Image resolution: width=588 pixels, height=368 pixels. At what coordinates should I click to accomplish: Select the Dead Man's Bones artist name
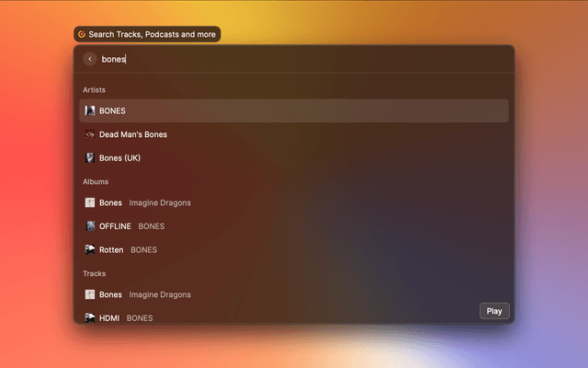coord(133,134)
